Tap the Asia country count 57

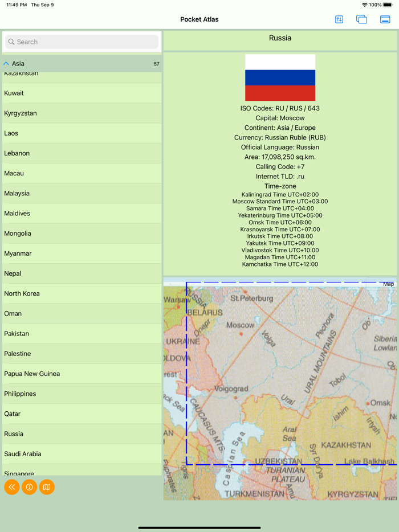[157, 64]
